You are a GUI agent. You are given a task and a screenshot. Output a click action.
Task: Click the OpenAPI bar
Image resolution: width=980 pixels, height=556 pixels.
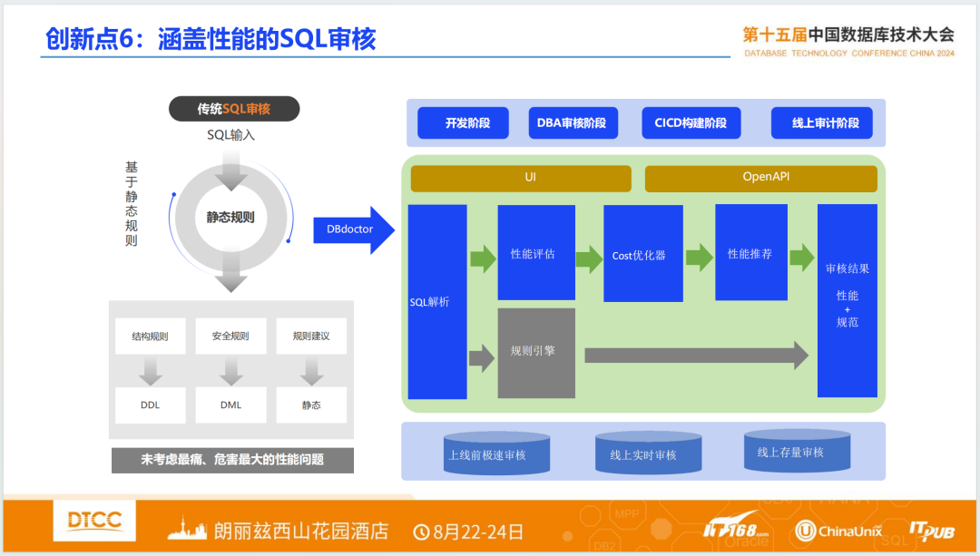(760, 178)
